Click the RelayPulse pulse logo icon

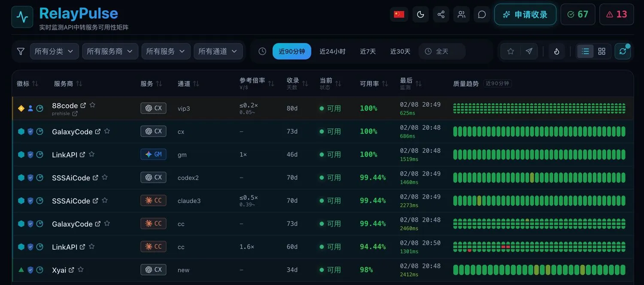pos(22,17)
